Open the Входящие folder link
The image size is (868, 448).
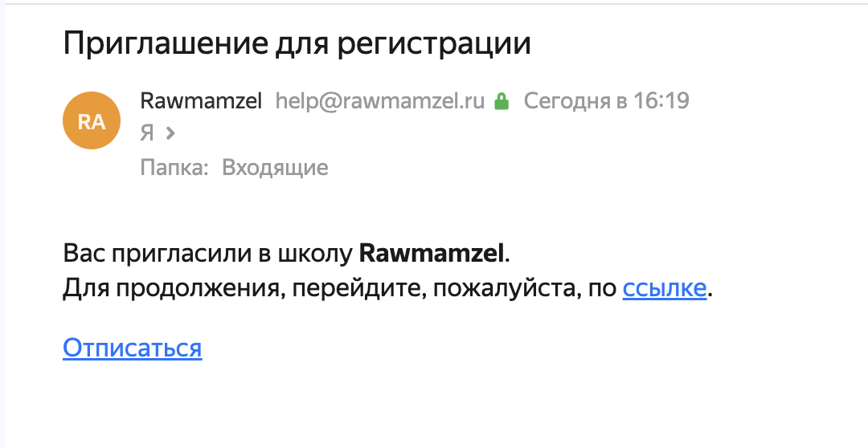pos(275,168)
